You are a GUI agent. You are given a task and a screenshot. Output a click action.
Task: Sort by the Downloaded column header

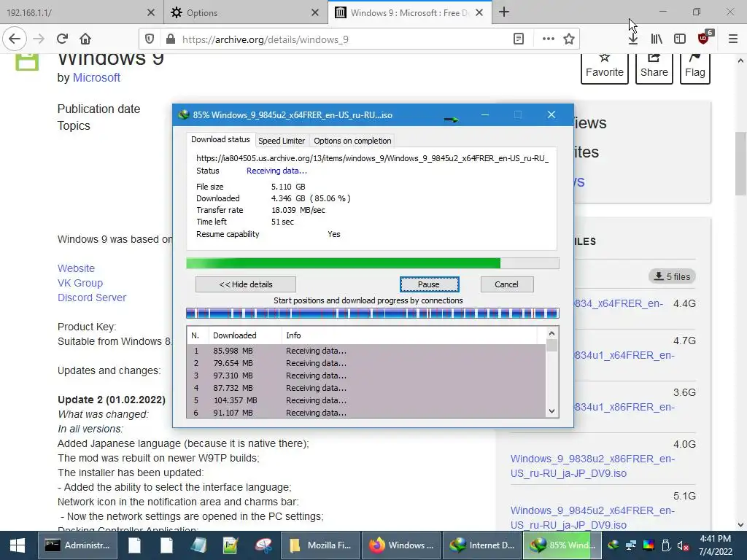[x=245, y=335]
